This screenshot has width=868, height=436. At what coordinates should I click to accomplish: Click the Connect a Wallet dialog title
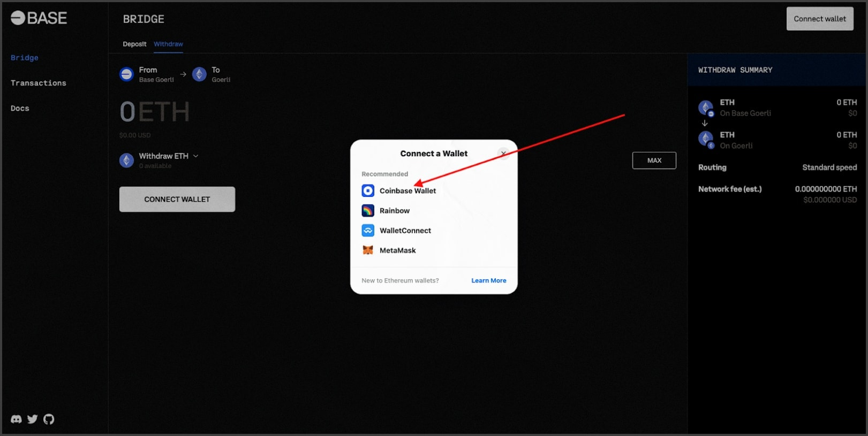pos(434,154)
